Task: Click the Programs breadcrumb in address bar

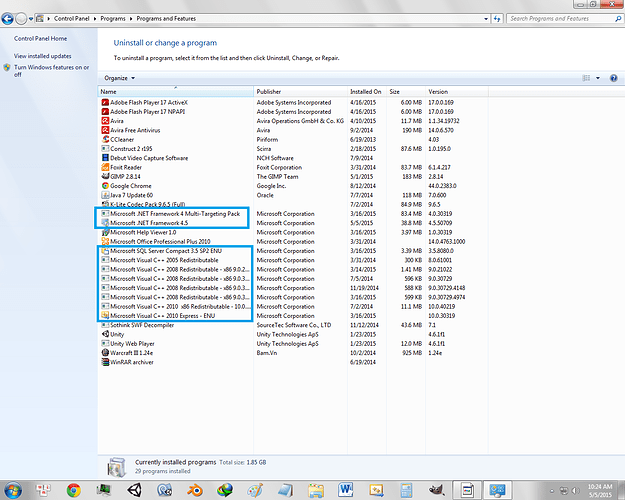Action: tap(113, 19)
